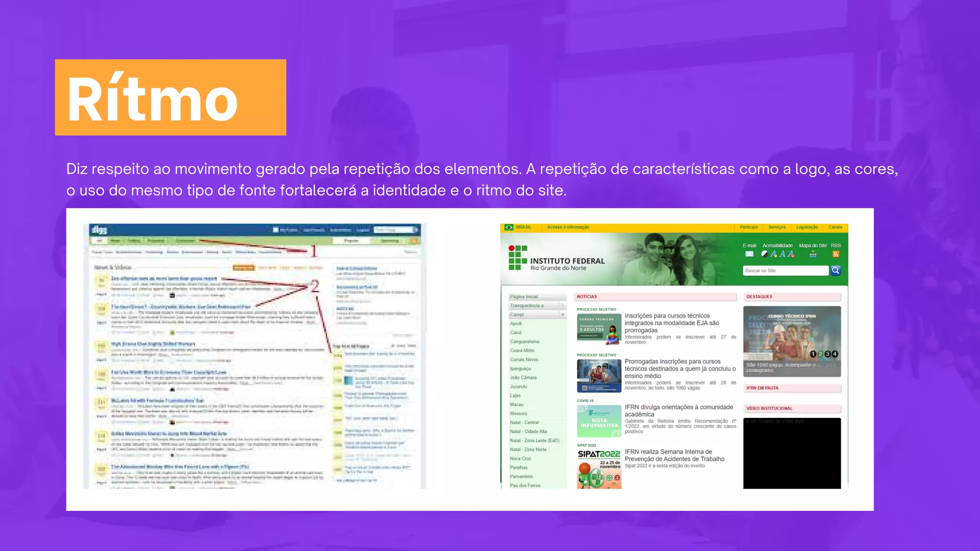Click the Brazil flag icon
The width and height of the screenshot is (980, 551).
(x=509, y=227)
